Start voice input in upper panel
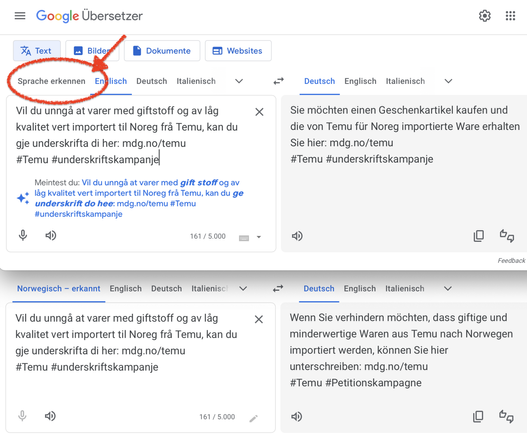This screenshot has height=437, width=527. click(23, 235)
